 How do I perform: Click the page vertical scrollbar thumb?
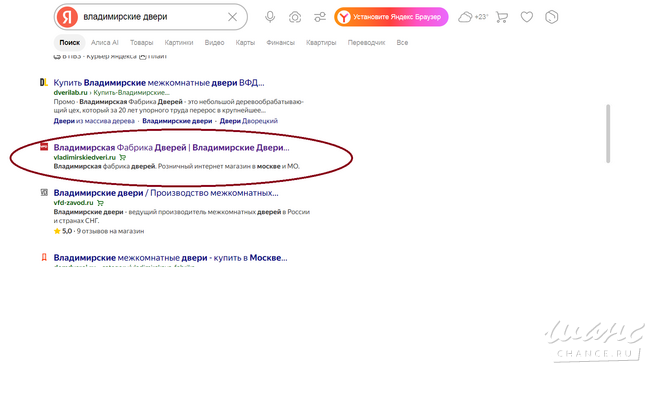tap(608, 134)
